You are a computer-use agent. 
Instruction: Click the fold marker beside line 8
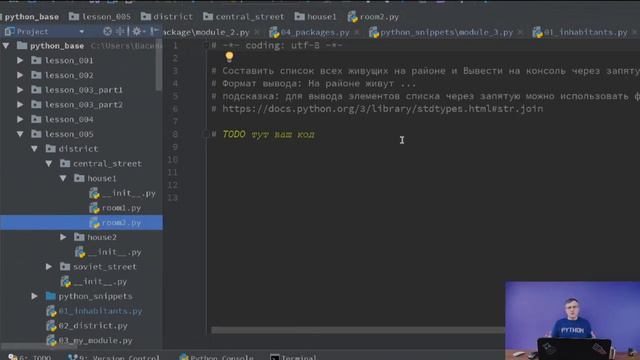click(x=206, y=134)
